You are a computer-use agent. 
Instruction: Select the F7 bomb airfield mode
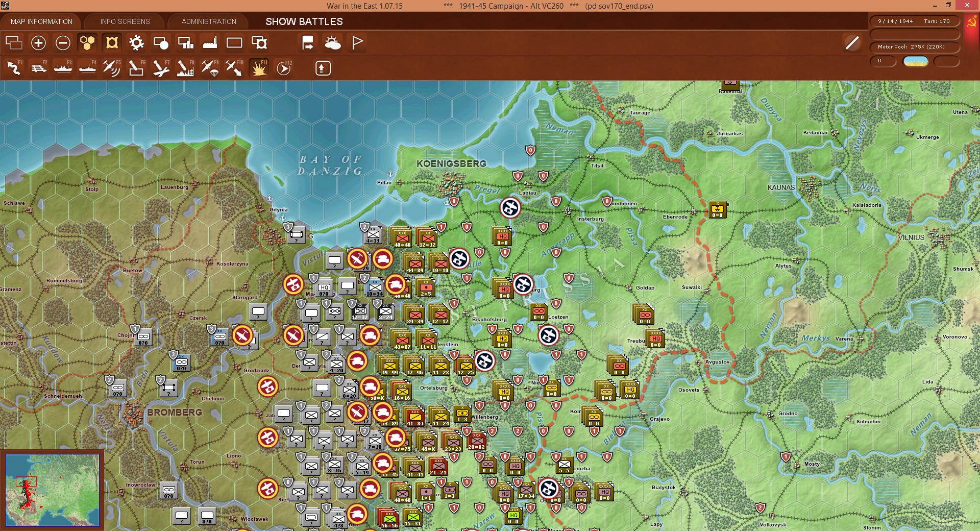point(161,68)
